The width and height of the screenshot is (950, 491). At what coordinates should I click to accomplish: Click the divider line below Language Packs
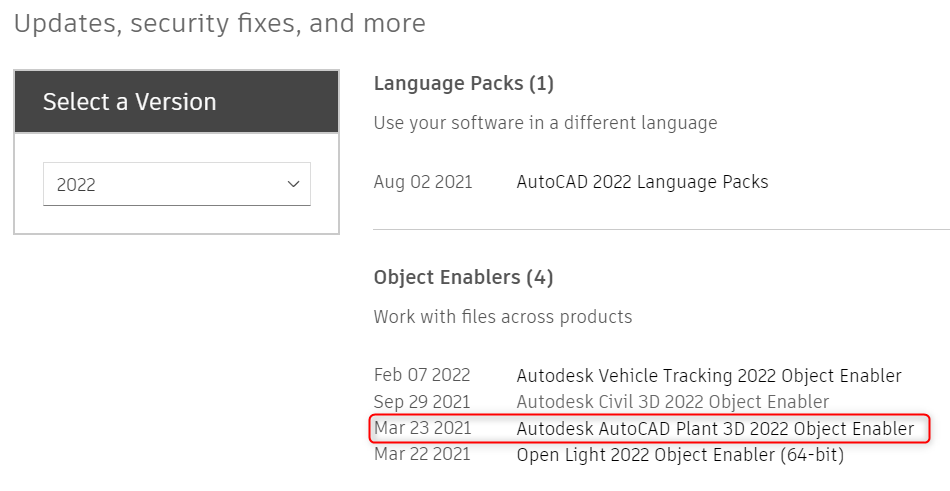click(x=660, y=229)
